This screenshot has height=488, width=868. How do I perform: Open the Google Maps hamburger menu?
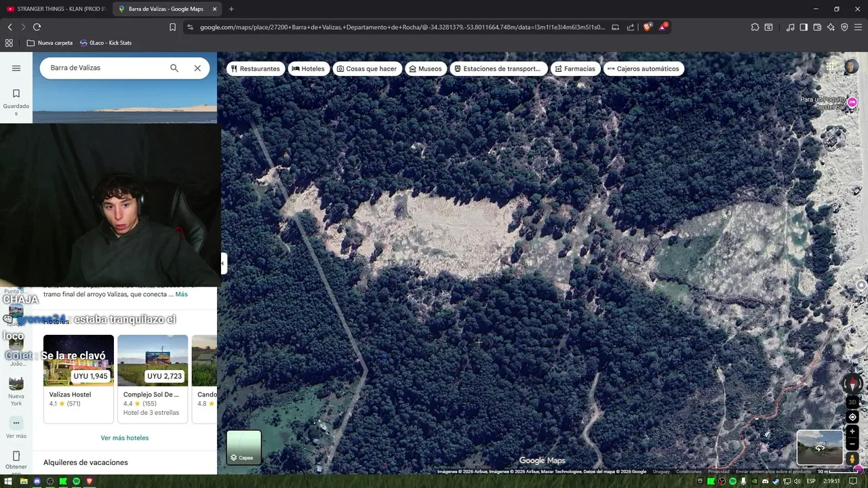[x=16, y=68]
